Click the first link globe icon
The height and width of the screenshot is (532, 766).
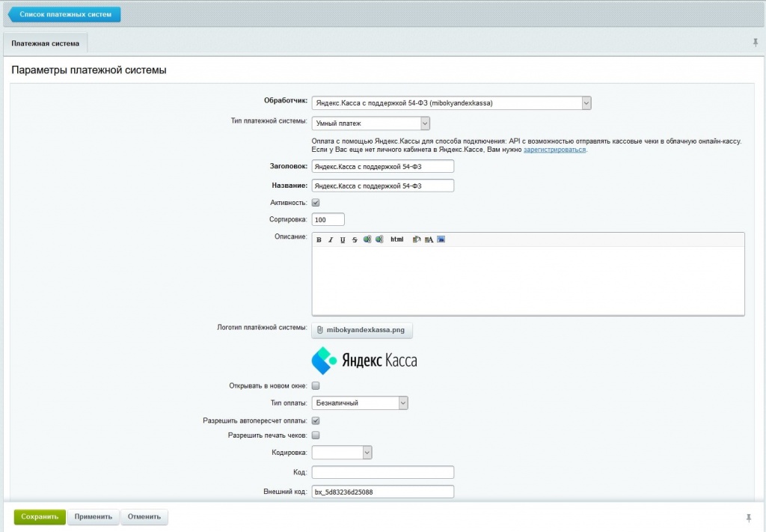click(x=367, y=239)
